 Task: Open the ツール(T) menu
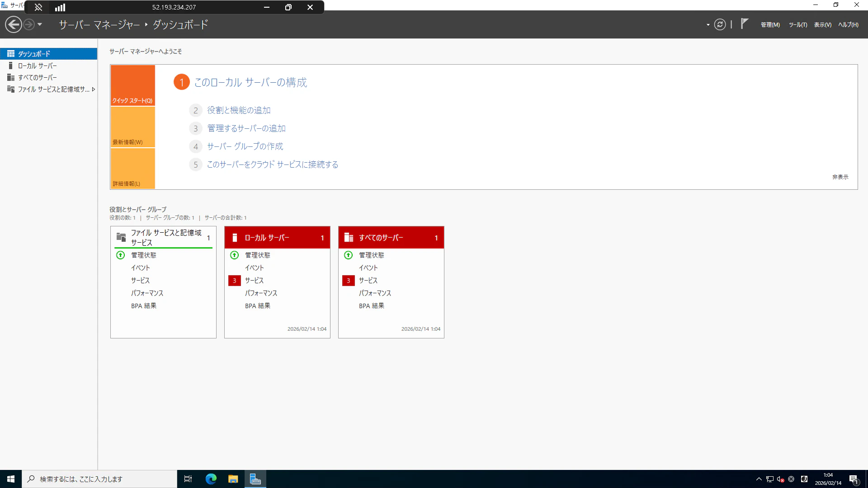[x=797, y=25]
